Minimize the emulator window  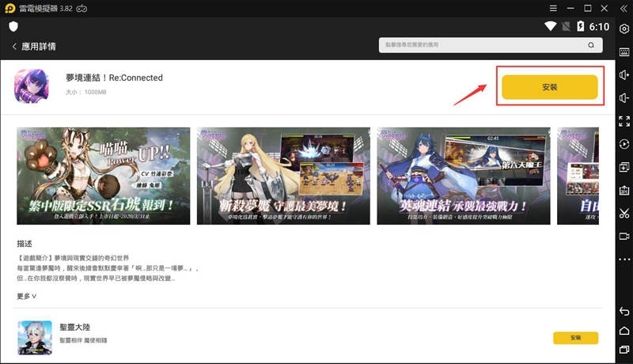point(570,8)
